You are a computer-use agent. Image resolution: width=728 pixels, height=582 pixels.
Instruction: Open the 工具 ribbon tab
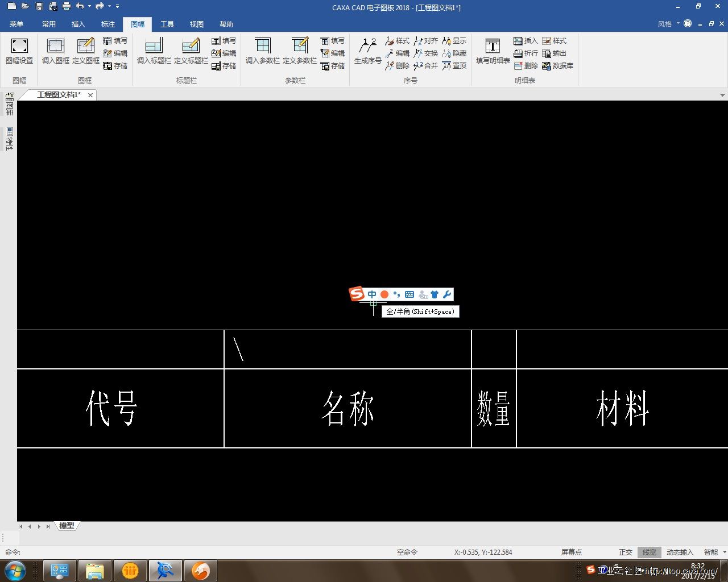167,24
